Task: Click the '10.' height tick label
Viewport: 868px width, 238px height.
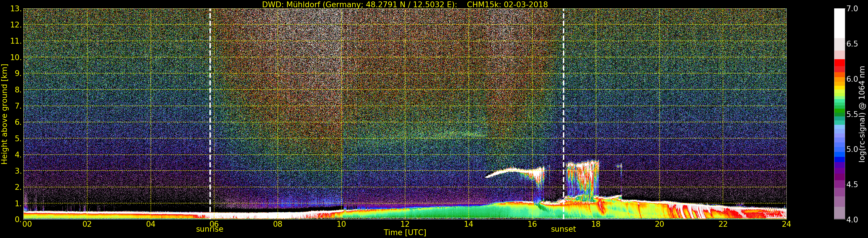Action: coord(16,57)
